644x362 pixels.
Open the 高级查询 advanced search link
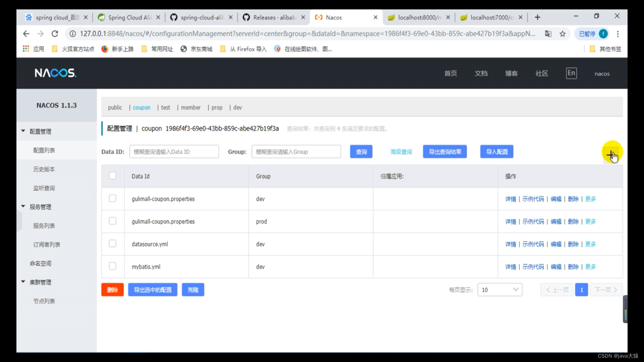point(401,152)
